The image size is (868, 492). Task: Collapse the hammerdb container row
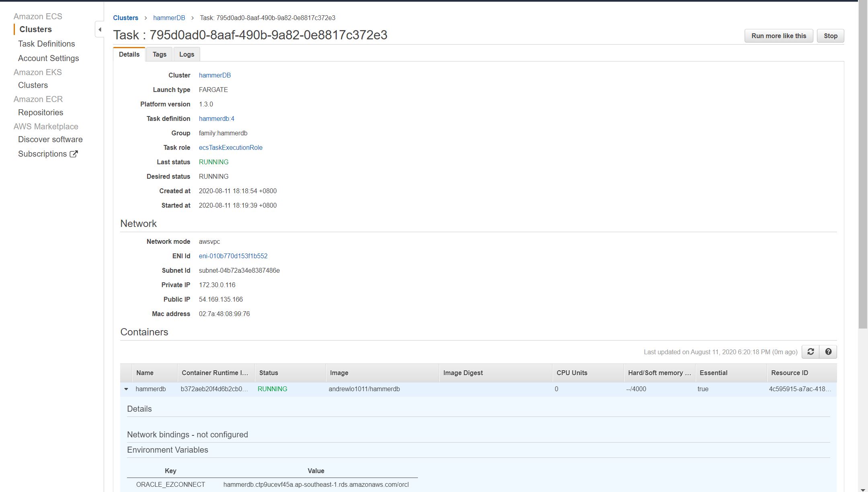pyautogui.click(x=126, y=389)
